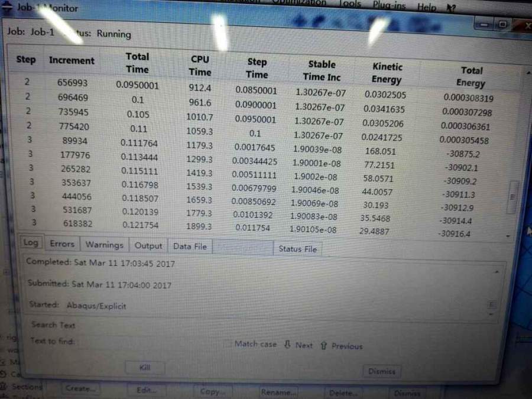This screenshot has height=399, width=532.
Task: Click the Step column header
Action: point(26,59)
